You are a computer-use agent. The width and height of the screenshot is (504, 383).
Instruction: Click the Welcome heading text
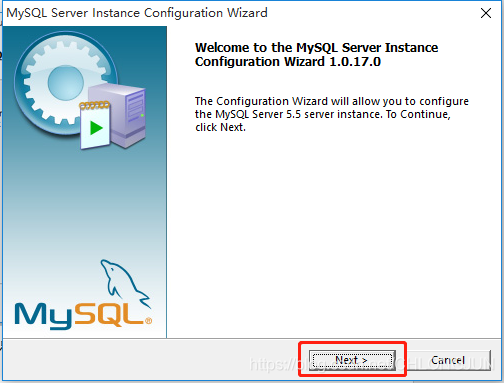pos(316,55)
